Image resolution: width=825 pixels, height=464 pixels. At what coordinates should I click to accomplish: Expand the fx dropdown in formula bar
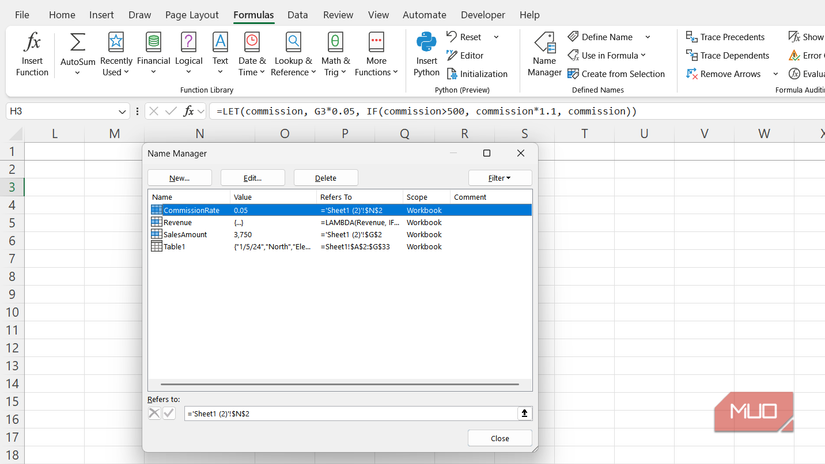[201, 112]
